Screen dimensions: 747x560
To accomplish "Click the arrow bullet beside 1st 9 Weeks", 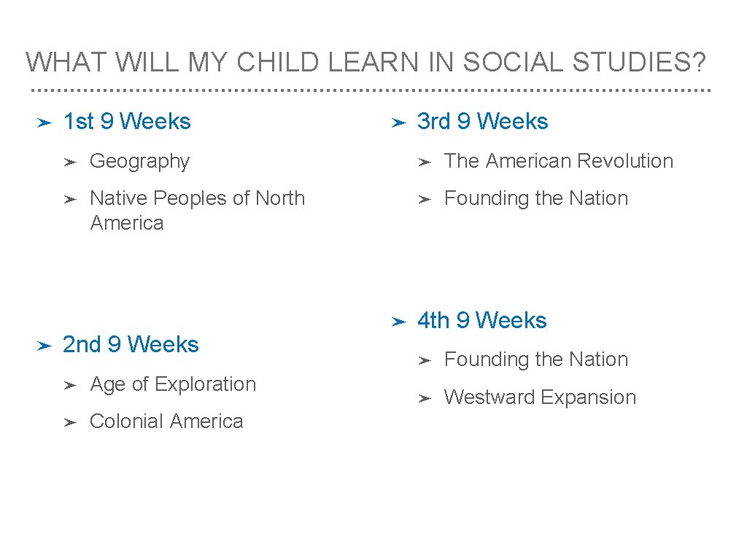I will point(43,123).
